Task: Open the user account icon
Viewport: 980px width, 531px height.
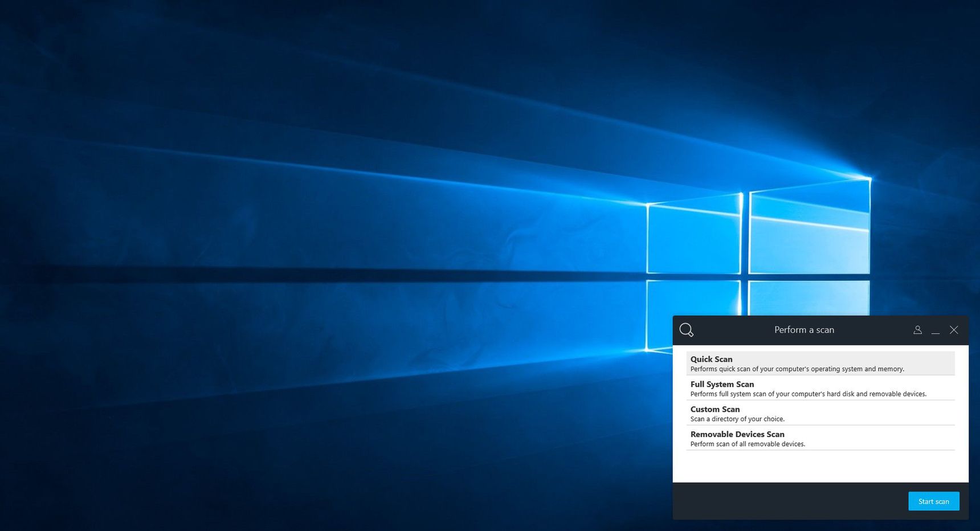Action: pos(917,330)
